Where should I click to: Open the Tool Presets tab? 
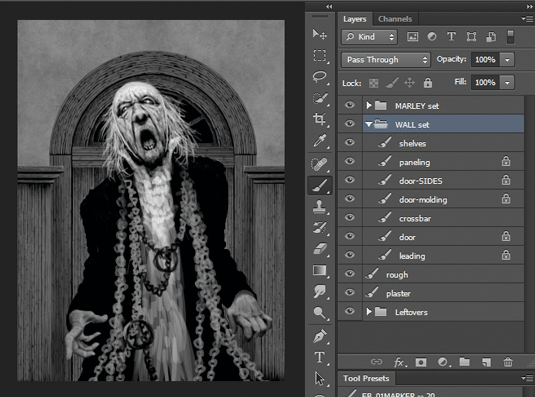tap(366, 378)
